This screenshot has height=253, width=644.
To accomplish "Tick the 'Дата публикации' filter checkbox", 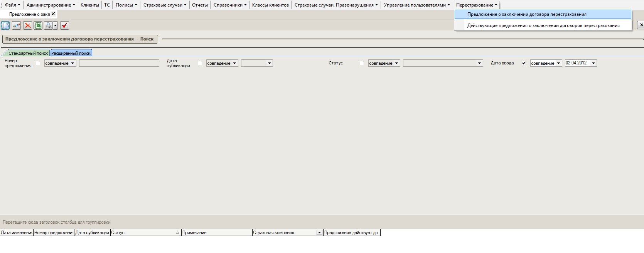I will point(200,63).
